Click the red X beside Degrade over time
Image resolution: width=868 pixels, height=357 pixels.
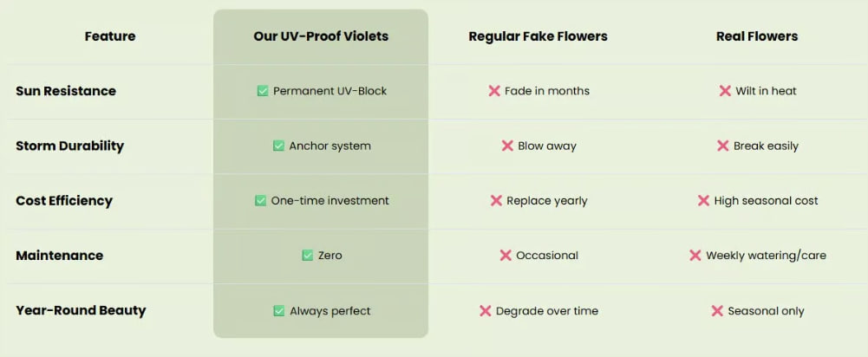(x=485, y=310)
